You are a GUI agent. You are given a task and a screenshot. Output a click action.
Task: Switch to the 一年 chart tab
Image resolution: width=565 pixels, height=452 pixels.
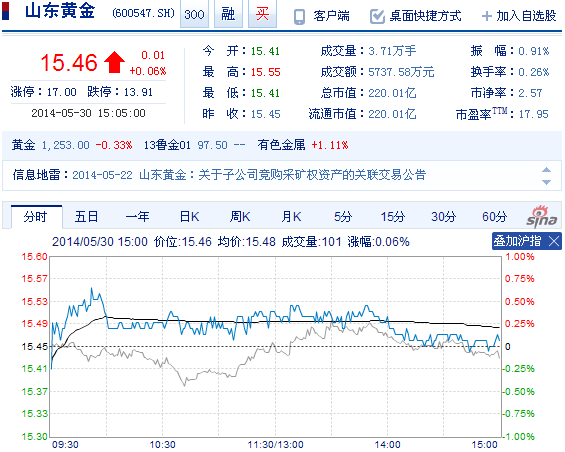(x=137, y=217)
